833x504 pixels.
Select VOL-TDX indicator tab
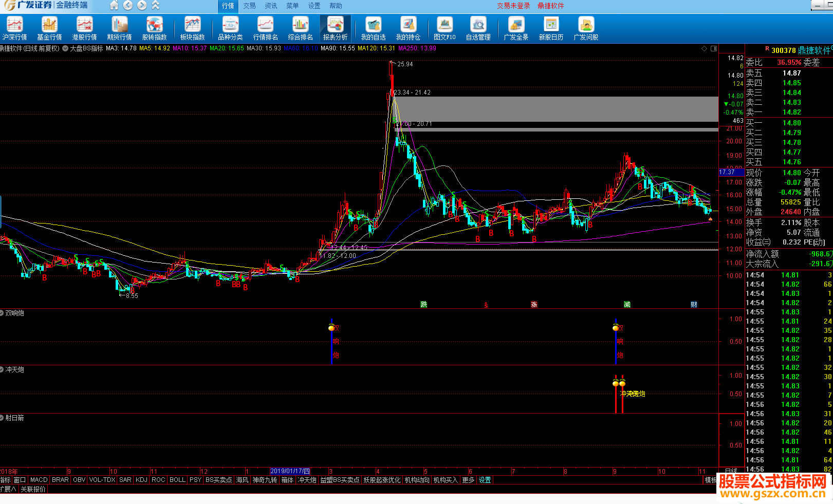coord(102,480)
